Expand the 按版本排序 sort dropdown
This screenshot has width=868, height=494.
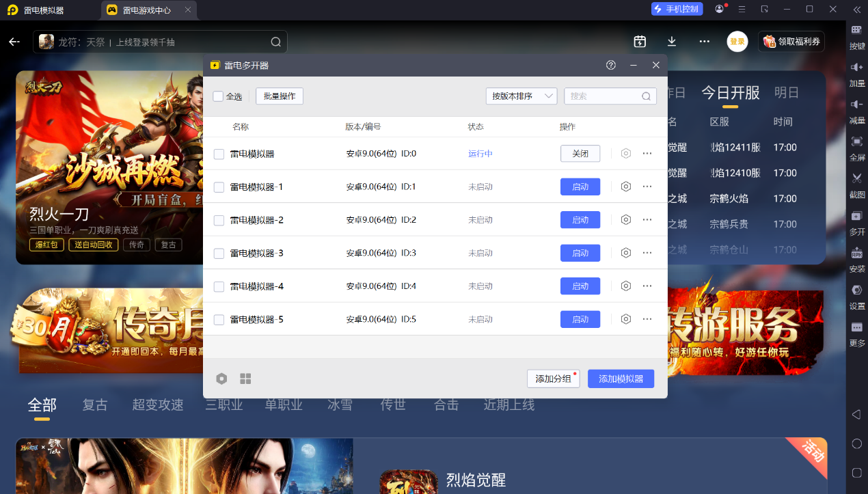[521, 96]
